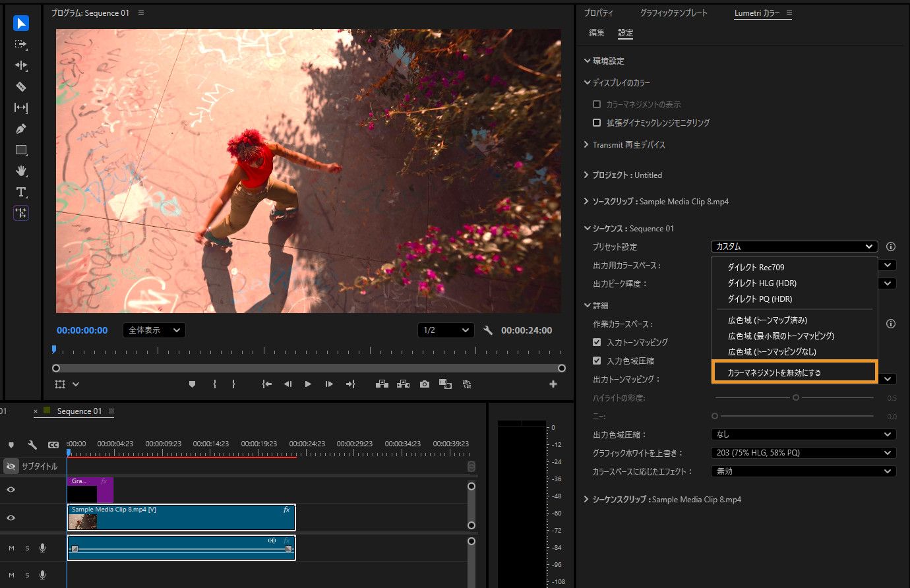The width and height of the screenshot is (910, 588).
Task: Select the Pen tool
Action: click(21, 129)
